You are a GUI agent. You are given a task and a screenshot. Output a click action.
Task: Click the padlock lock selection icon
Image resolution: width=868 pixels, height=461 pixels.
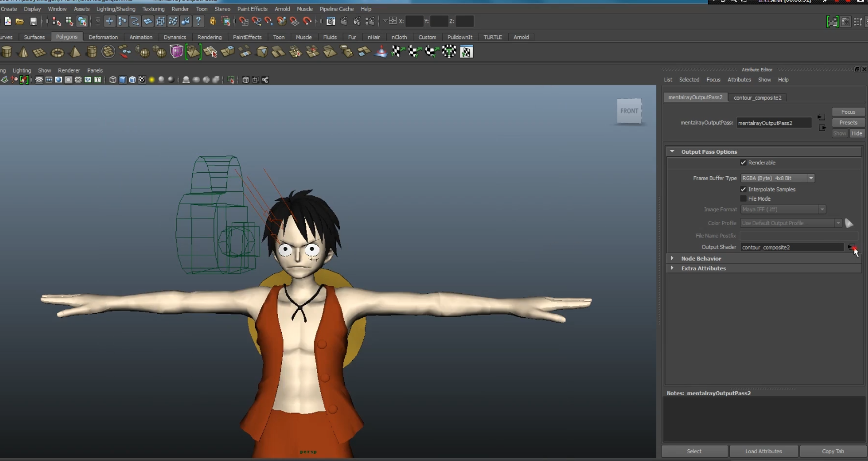point(212,21)
